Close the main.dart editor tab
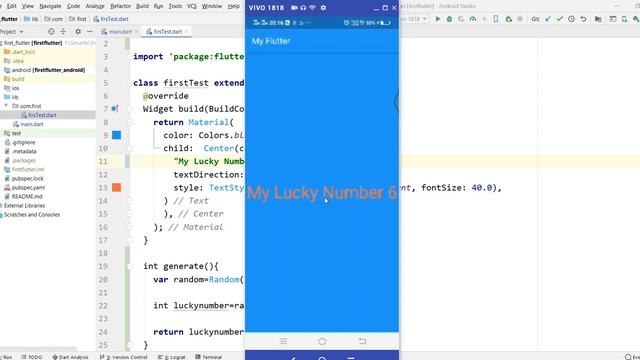The image size is (640, 360). (137, 31)
